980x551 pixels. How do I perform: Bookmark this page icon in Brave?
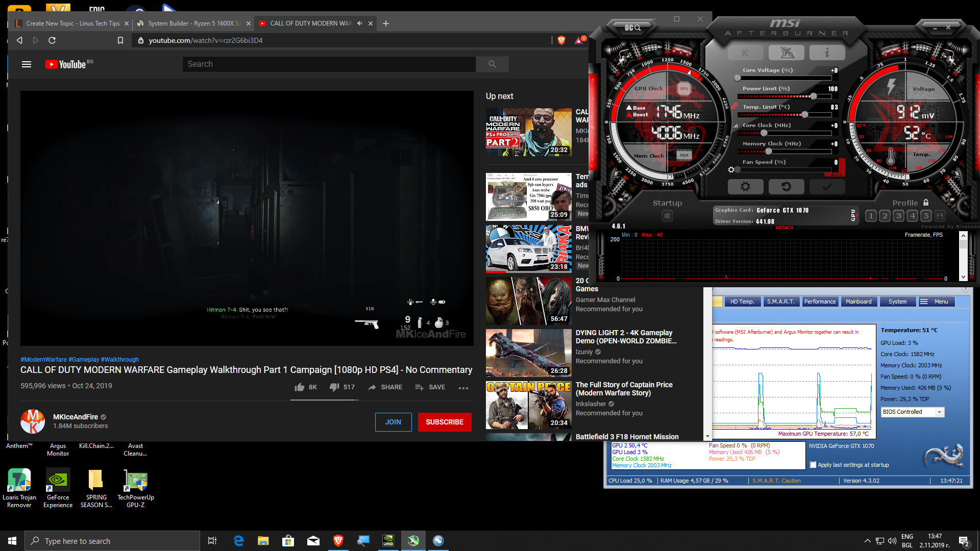coord(120,40)
